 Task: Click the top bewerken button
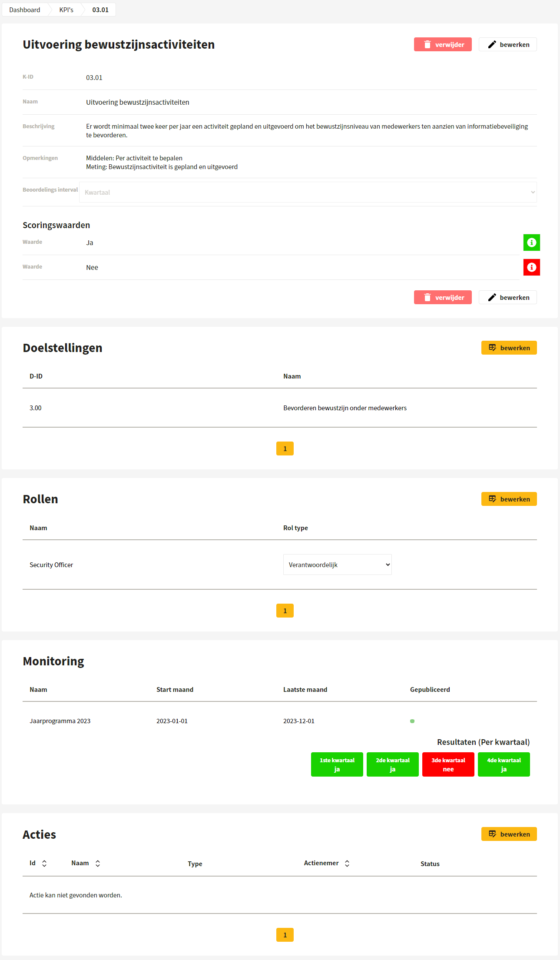[x=508, y=44]
